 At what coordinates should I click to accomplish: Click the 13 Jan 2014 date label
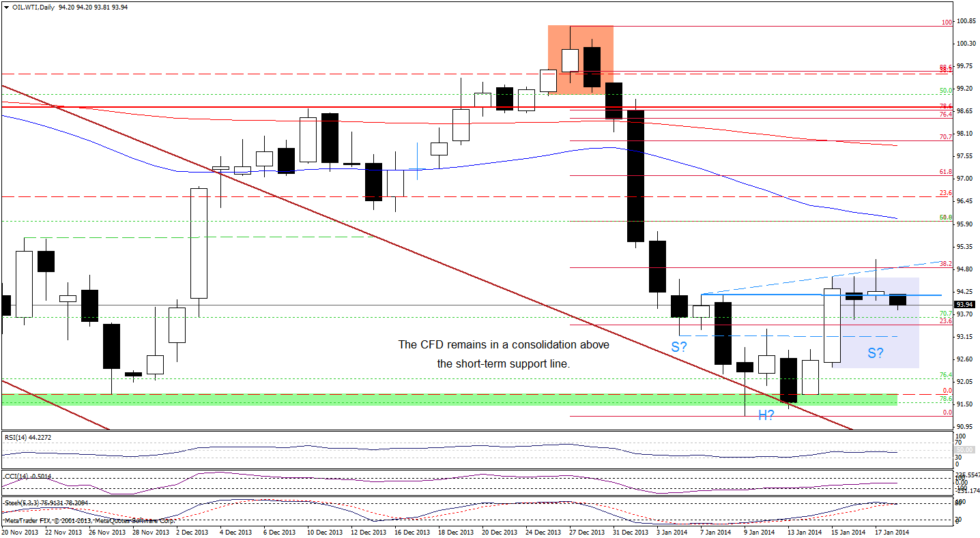tap(805, 531)
